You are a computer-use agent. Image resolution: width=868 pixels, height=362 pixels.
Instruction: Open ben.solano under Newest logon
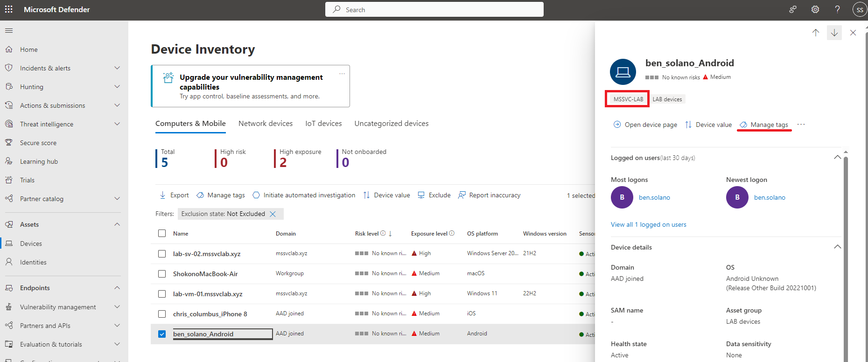point(770,197)
